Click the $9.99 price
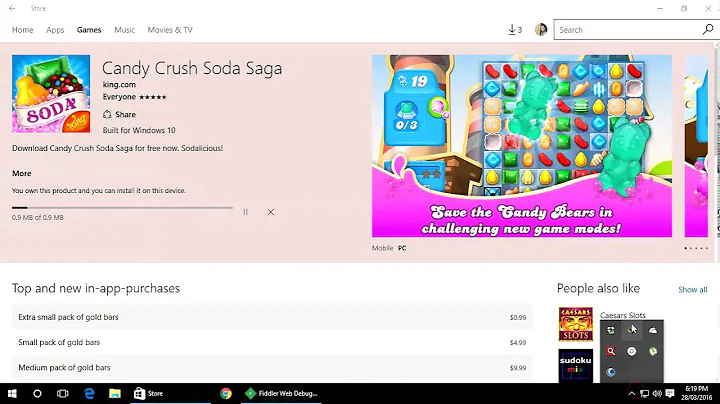 click(x=518, y=368)
